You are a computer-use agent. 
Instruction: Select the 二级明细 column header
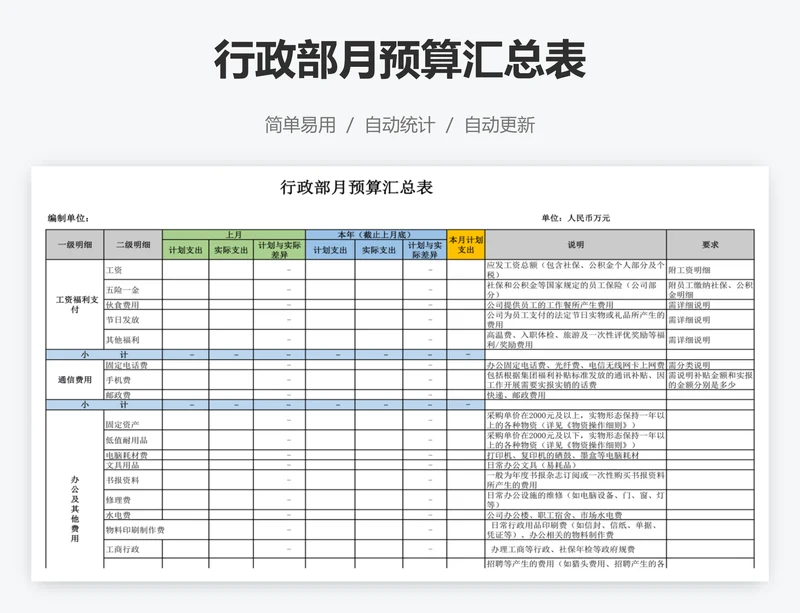pos(132,244)
